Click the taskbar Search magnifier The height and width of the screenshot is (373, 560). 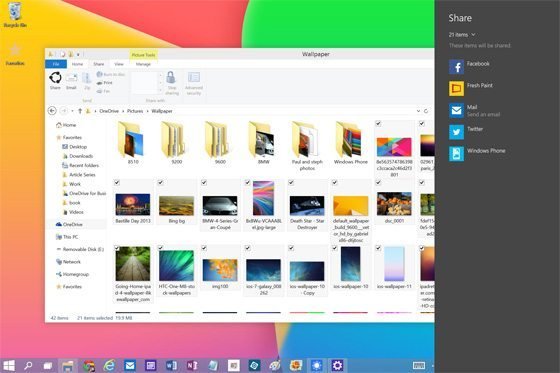coord(28,365)
